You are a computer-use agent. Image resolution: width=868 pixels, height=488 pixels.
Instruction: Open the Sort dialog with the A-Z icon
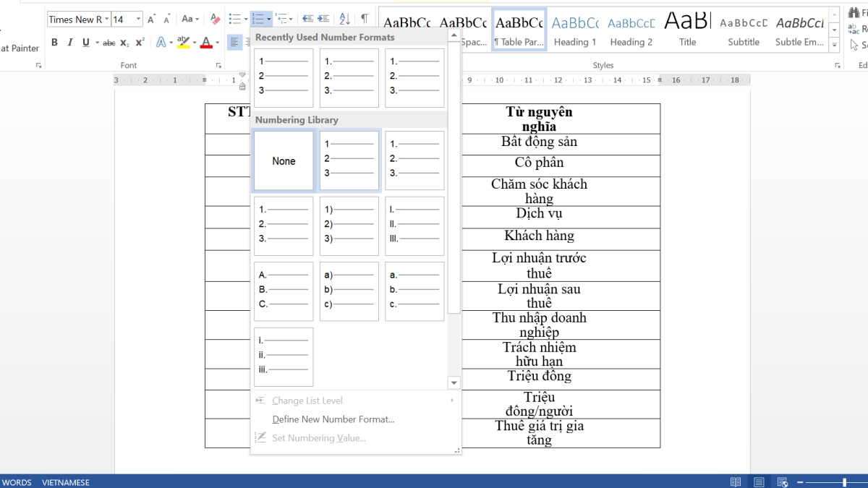pyautogui.click(x=345, y=19)
